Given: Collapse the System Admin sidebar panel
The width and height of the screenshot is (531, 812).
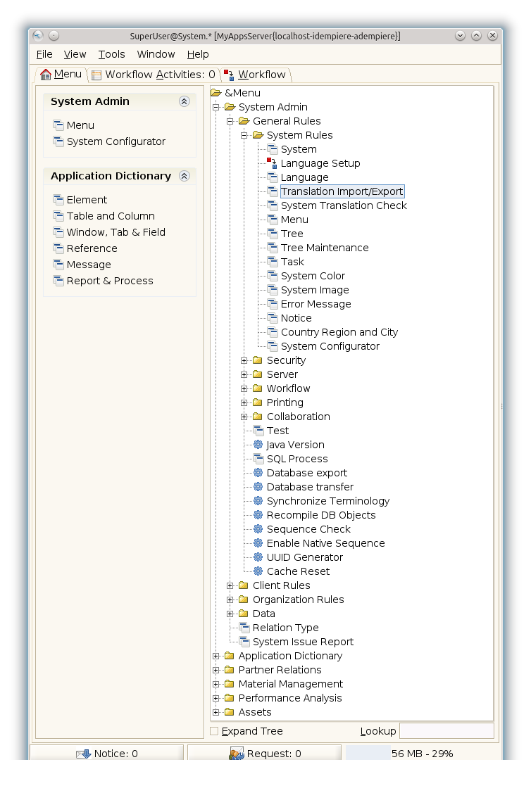Looking at the screenshot, I should [185, 101].
